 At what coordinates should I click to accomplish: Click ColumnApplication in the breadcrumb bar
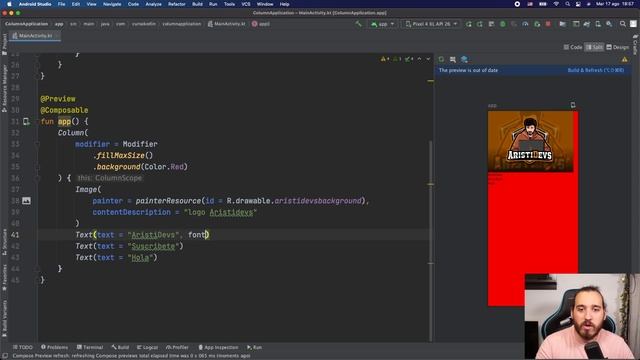27,24
